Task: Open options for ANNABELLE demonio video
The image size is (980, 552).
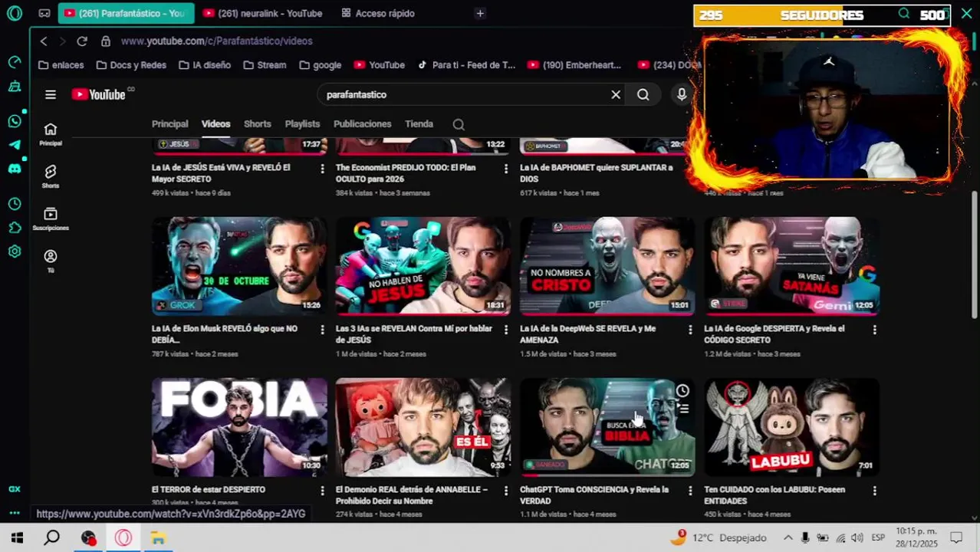Action: coord(506,491)
